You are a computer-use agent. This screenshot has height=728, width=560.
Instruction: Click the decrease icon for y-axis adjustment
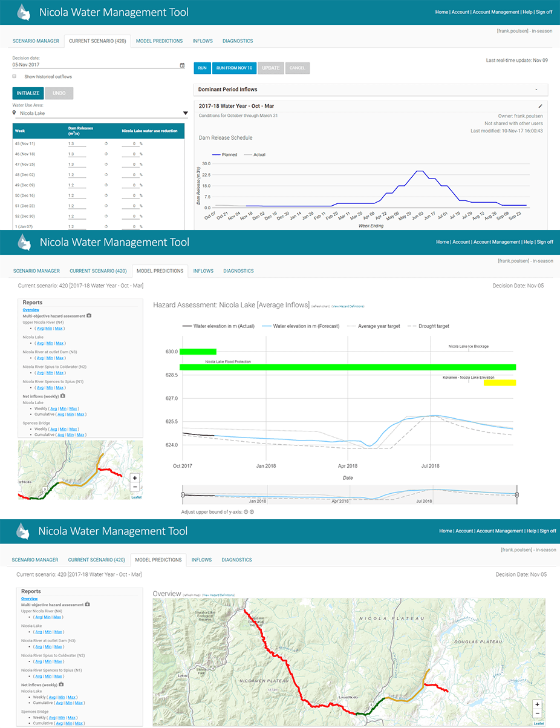coord(246,511)
